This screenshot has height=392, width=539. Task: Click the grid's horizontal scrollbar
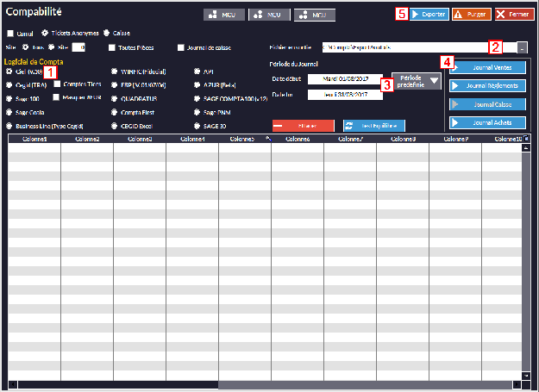(259, 384)
